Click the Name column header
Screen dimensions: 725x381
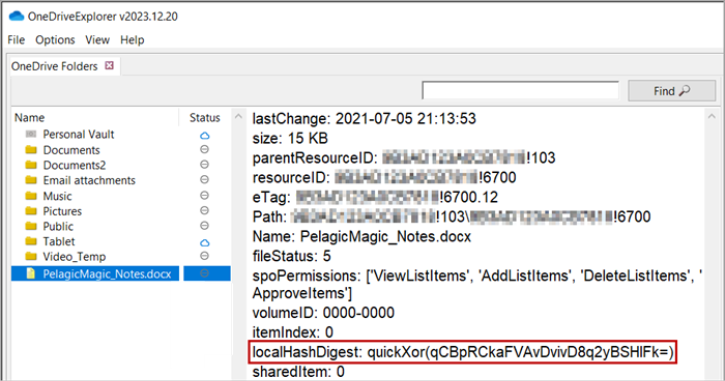click(x=30, y=117)
